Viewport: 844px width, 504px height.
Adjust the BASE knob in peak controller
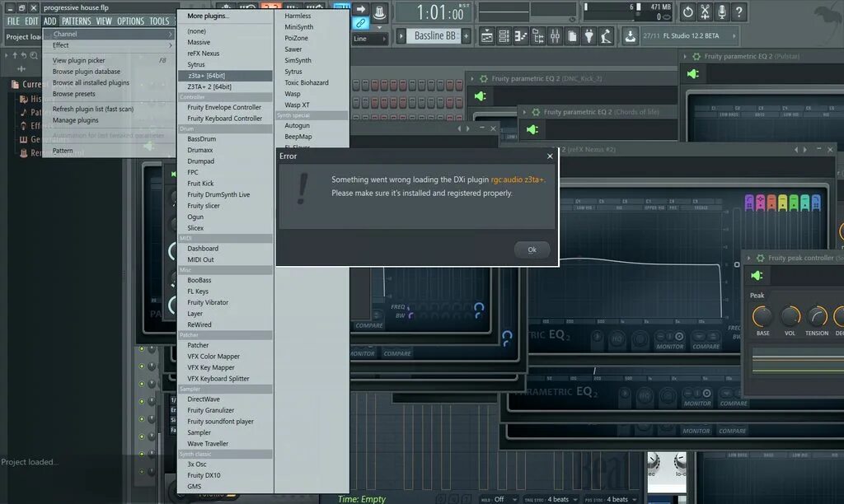[762, 316]
